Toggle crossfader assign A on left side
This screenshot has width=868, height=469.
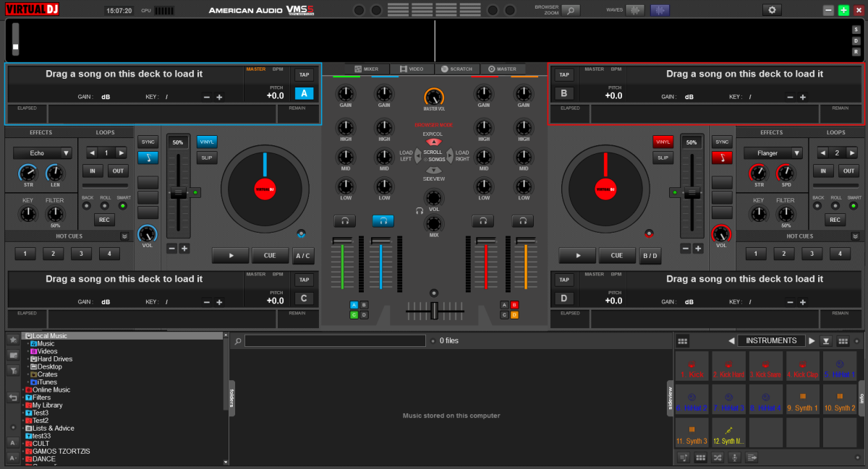coord(354,305)
